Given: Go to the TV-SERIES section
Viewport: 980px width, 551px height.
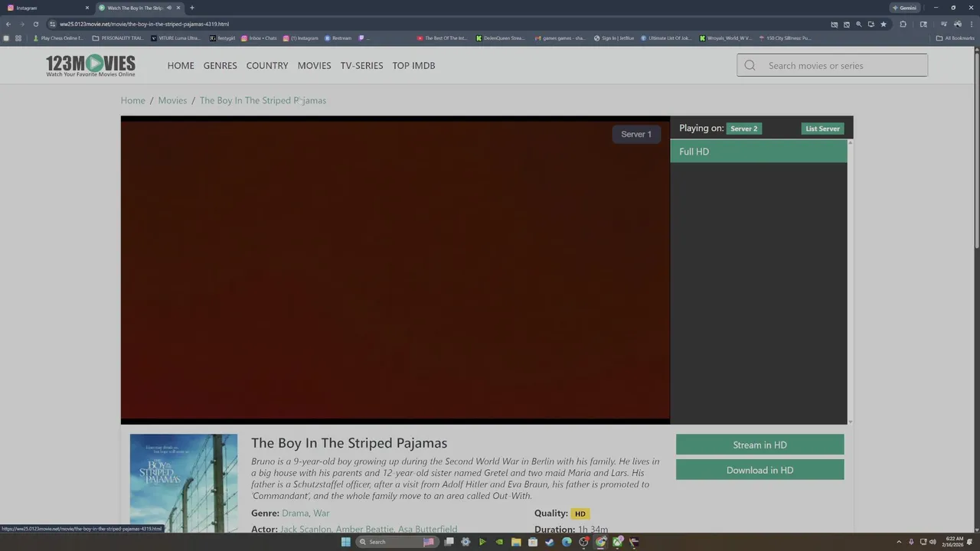Looking at the screenshot, I should point(361,66).
